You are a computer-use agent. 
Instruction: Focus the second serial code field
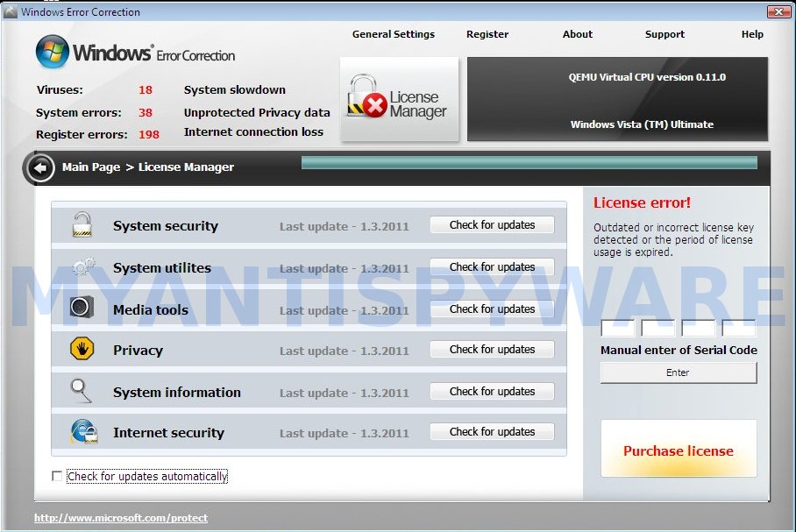[657, 328]
